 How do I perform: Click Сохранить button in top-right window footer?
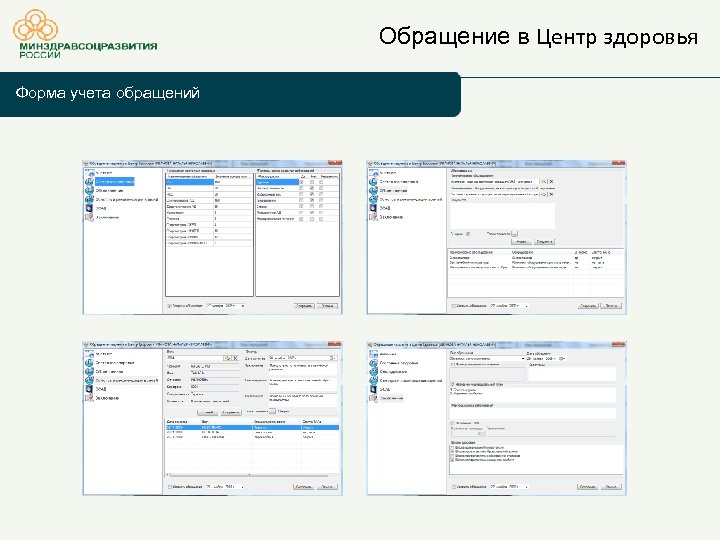point(588,305)
